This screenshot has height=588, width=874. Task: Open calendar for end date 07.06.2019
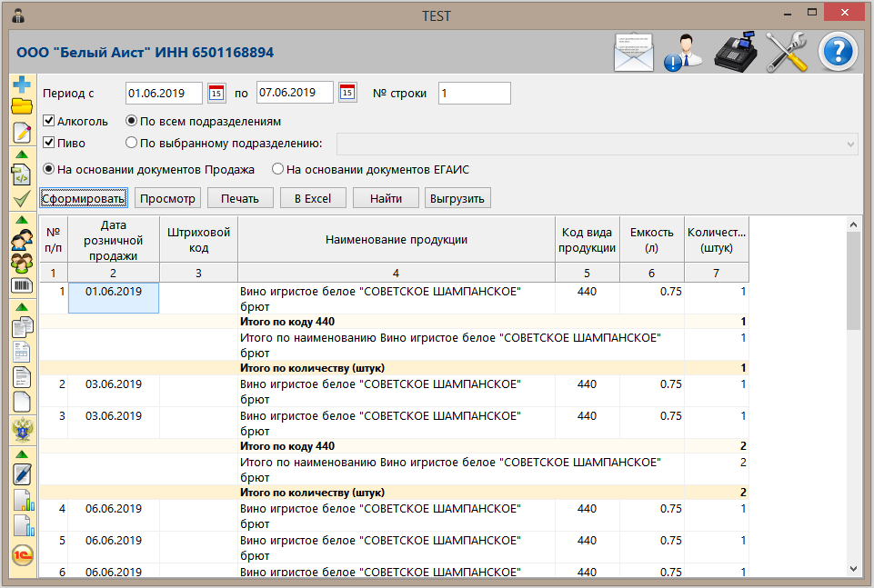click(x=347, y=92)
